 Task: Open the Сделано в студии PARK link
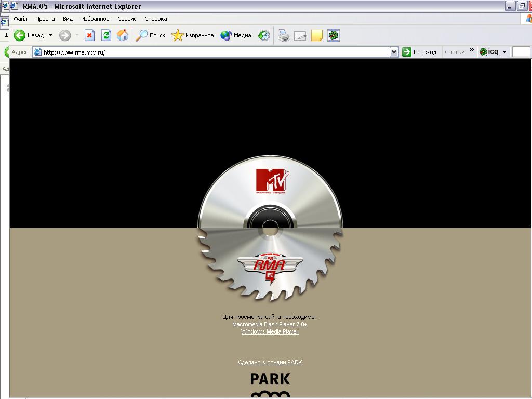pos(270,362)
